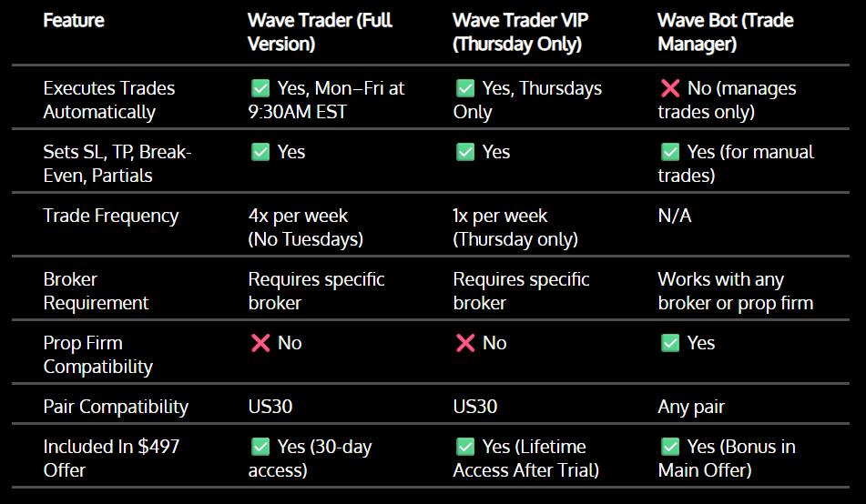Click green check beside 'Yes (30-day access)'

[x=260, y=447]
